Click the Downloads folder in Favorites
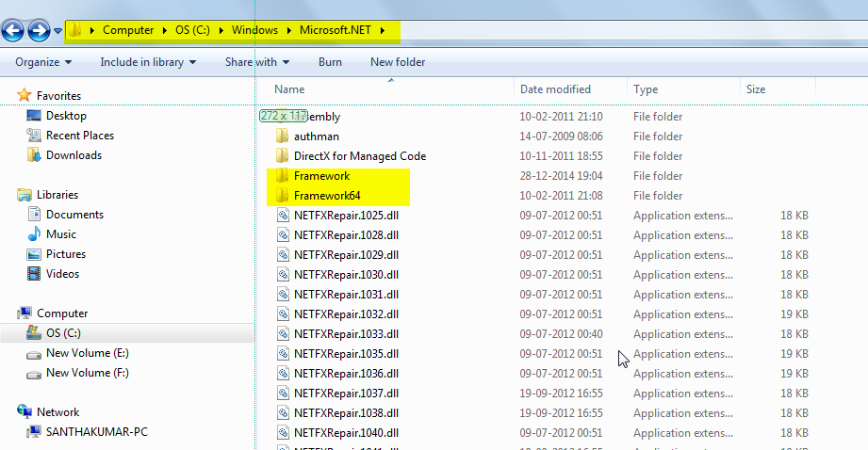 point(33,155)
